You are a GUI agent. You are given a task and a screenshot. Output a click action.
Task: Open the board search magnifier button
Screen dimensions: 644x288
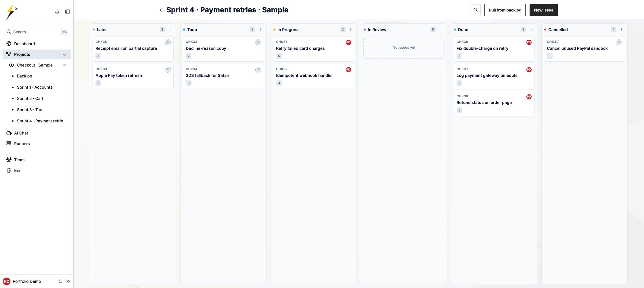click(x=476, y=10)
